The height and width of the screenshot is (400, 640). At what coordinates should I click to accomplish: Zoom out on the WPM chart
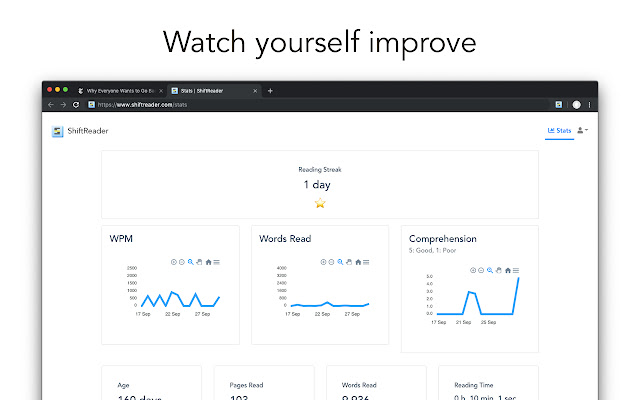pos(182,262)
